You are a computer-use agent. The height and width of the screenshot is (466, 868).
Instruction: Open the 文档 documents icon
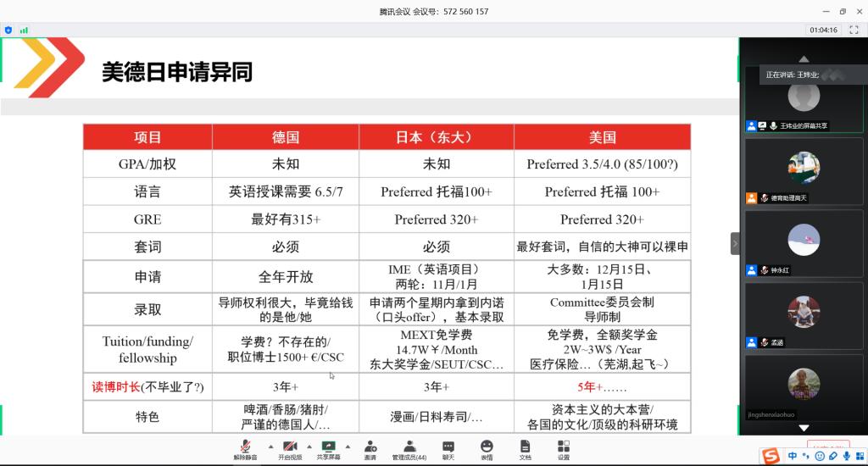(x=525, y=447)
